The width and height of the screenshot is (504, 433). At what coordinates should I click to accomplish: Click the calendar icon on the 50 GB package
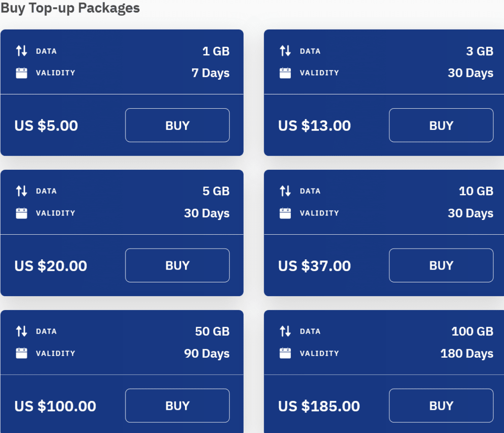coord(22,353)
